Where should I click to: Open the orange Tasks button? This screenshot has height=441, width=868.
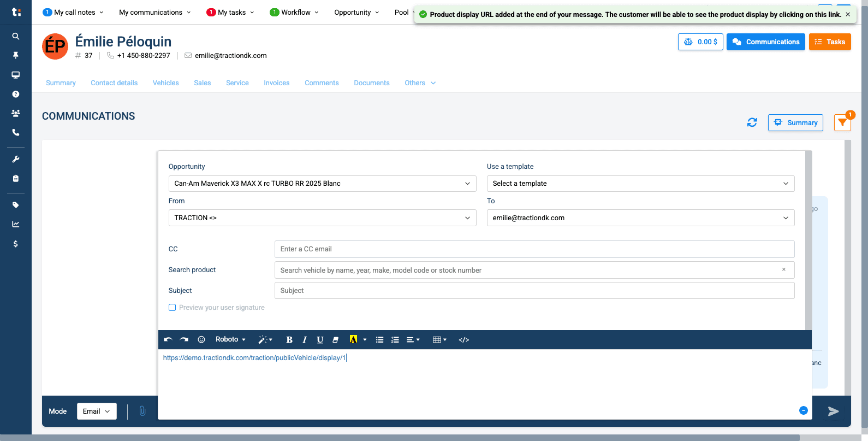click(x=830, y=42)
